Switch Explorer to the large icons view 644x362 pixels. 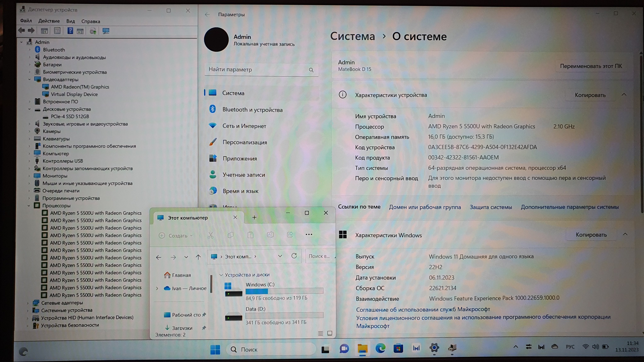[330, 333]
